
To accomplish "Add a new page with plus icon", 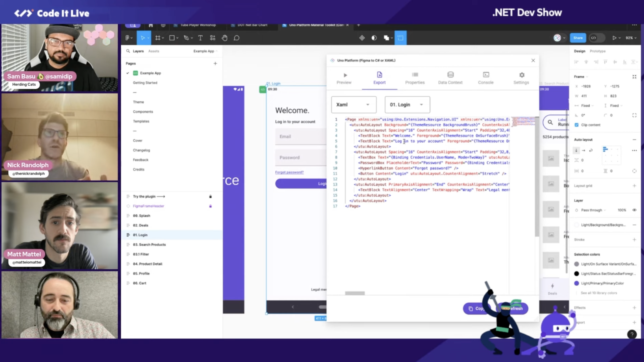I will click(215, 63).
